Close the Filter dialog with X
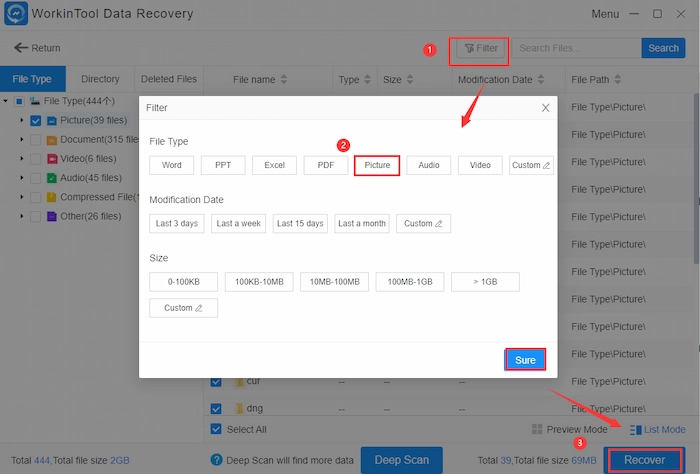 click(x=546, y=108)
